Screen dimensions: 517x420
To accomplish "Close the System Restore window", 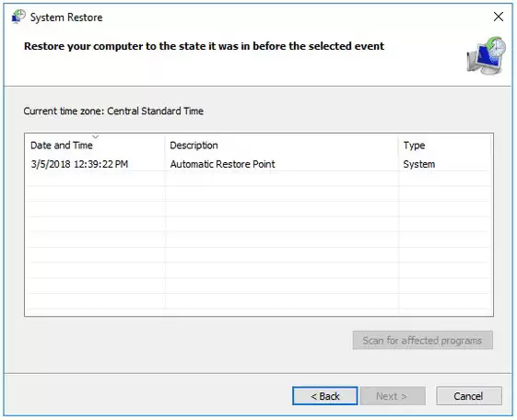I will pos(499,17).
